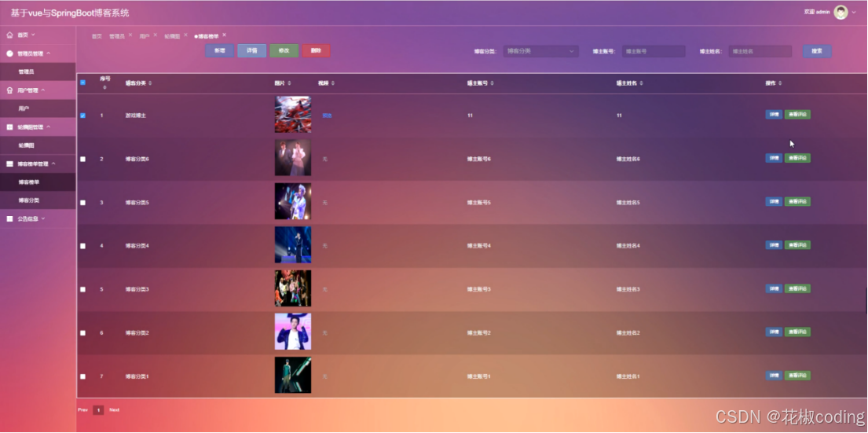Open the thumbnail image of 博客分类4 row
This screenshot has height=433, width=868.
293,244
